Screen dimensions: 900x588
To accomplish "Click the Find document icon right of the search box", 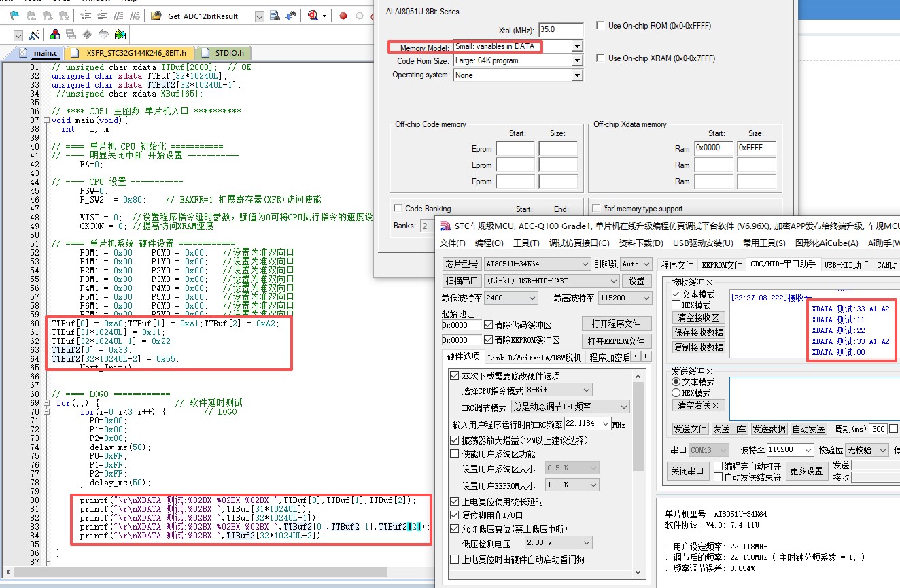I will (275, 16).
